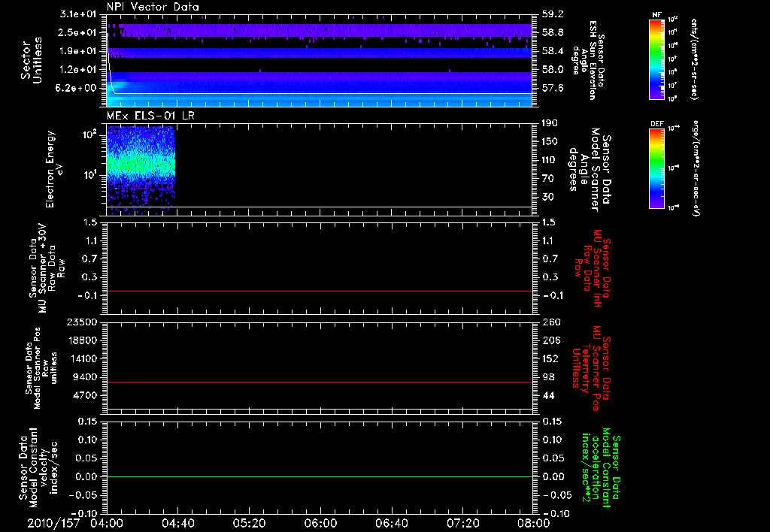Click the 'Sector Unitless' axis label
770x532 pixels.
point(32,60)
